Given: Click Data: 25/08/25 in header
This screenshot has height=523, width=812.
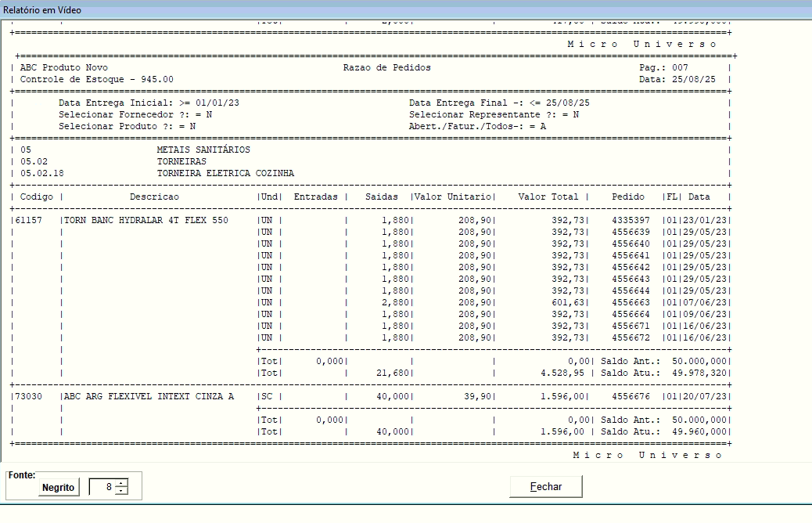Looking at the screenshot, I should tap(677, 79).
